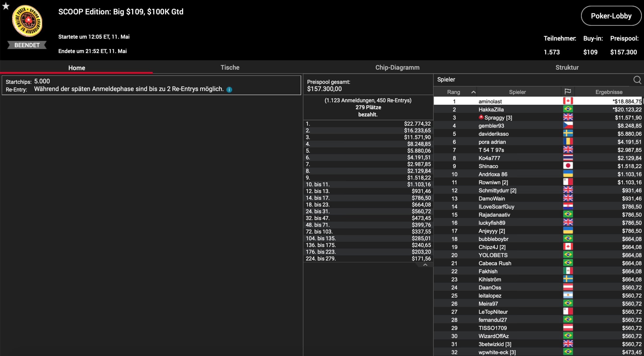Click the Re-Entry info icon

tap(229, 90)
